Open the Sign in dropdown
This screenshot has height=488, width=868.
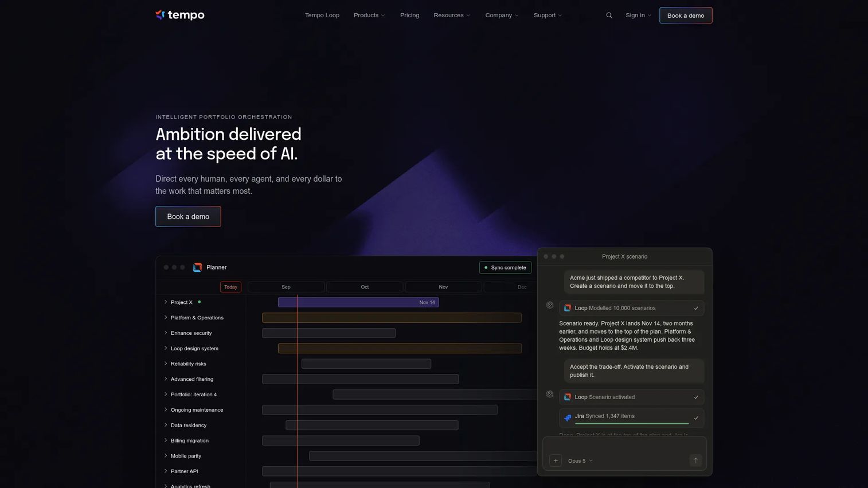(638, 15)
